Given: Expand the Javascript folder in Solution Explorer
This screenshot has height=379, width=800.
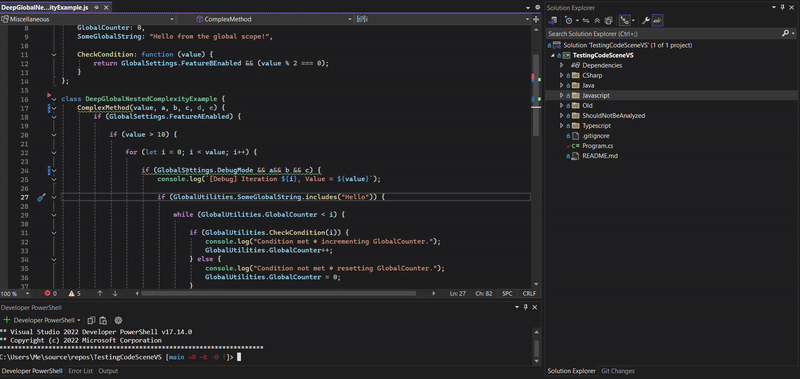Looking at the screenshot, I should [x=562, y=95].
